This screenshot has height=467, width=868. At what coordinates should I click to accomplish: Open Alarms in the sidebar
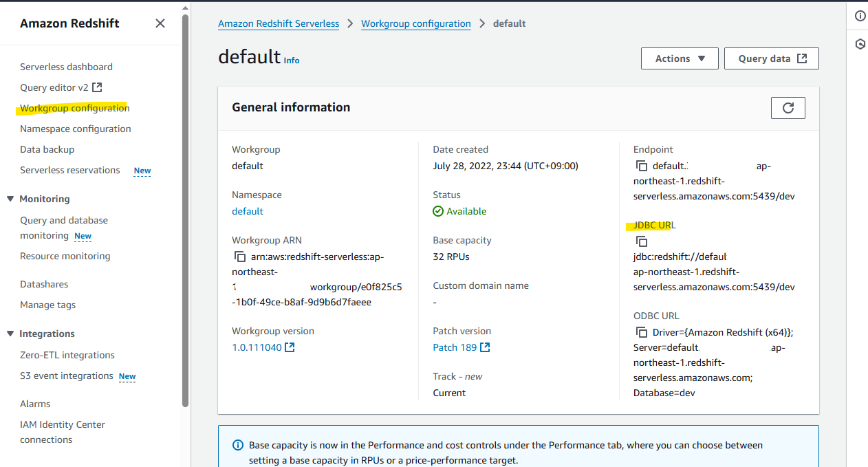[35, 404]
